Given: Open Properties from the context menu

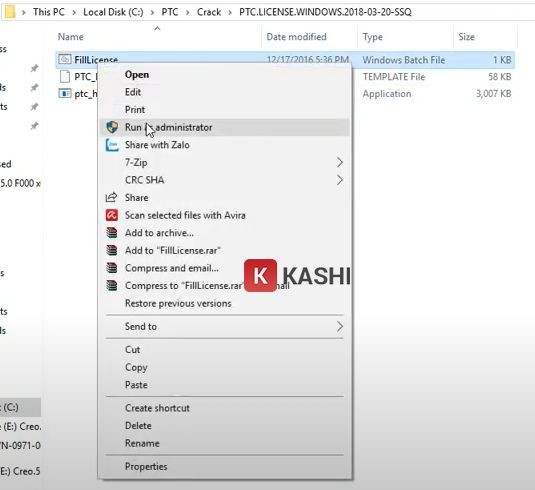Looking at the screenshot, I should [x=225, y=466].
